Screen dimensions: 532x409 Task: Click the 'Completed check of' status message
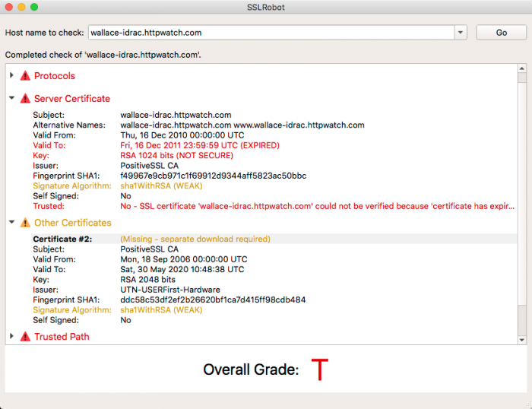(103, 55)
